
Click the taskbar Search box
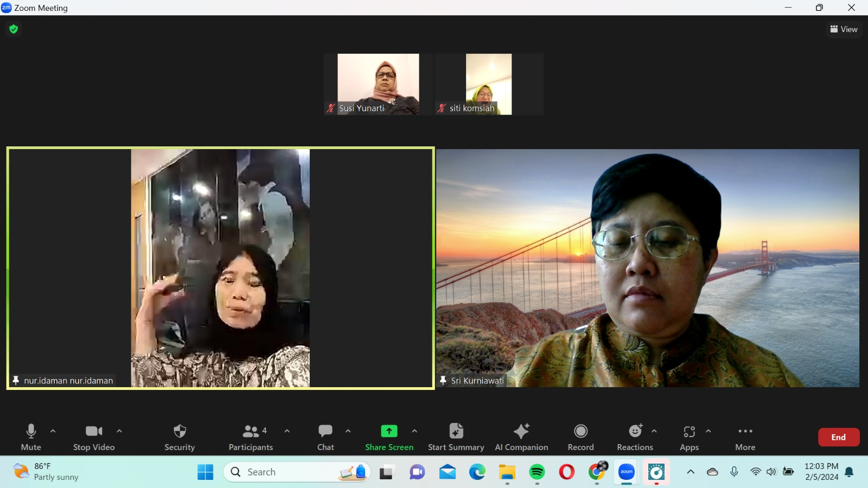(297, 472)
